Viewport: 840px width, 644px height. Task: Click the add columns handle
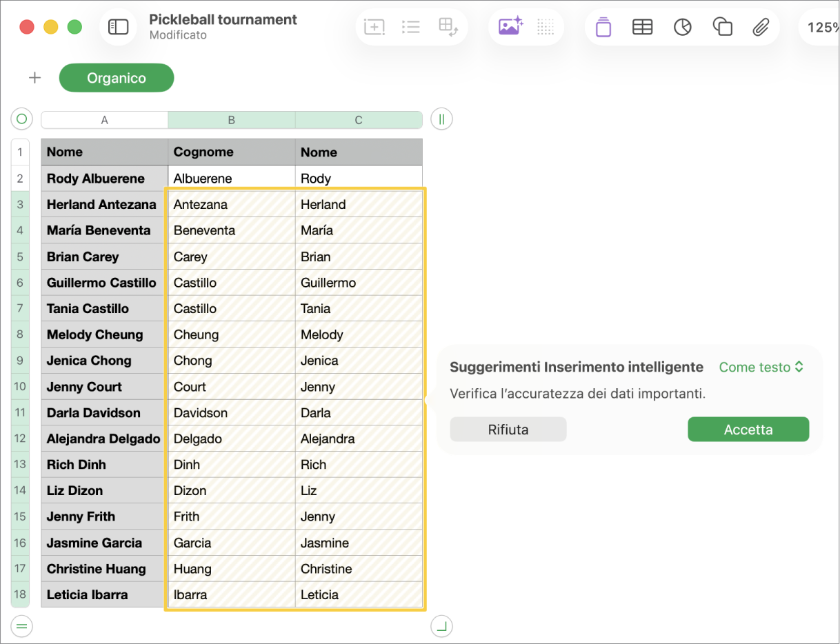point(441,119)
